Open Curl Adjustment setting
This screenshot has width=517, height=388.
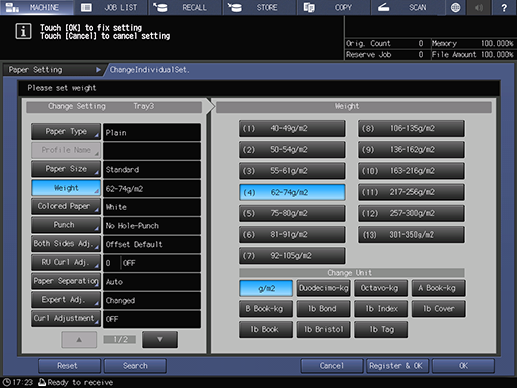click(66, 318)
